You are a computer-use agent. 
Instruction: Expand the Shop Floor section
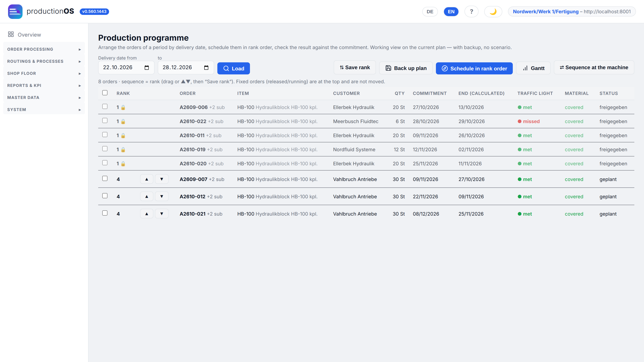click(44, 73)
